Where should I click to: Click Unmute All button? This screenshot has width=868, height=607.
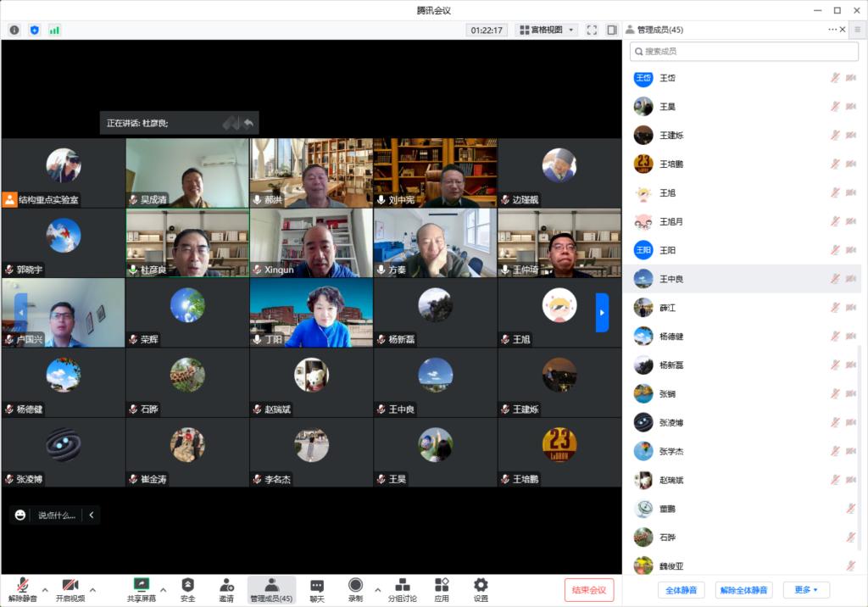coord(744,590)
